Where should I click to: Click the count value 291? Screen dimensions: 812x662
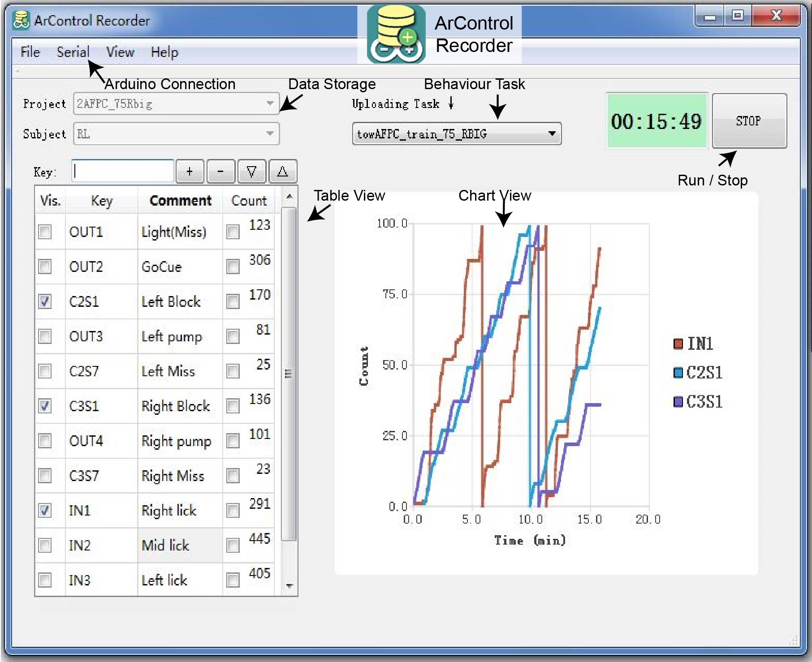(x=260, y=504)
